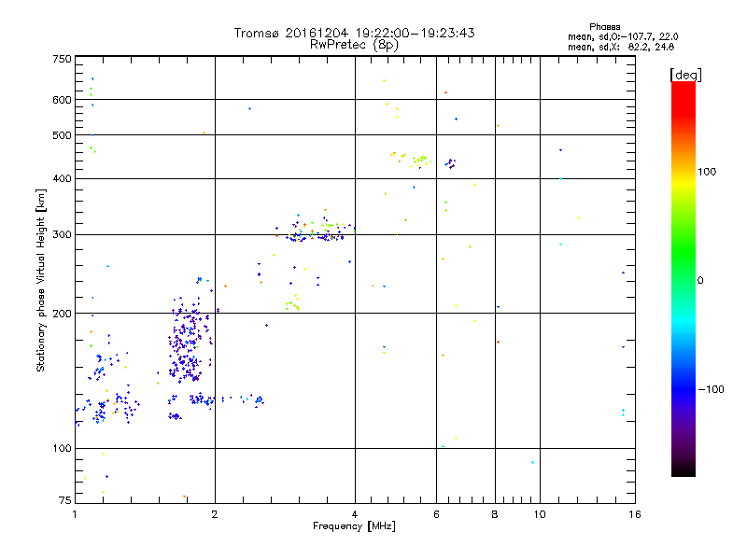Image resolution: width=747 pixels, height=560 pixels.
Task: Click the '[deg]' colorbar unit label
Action: click(685, 75)
